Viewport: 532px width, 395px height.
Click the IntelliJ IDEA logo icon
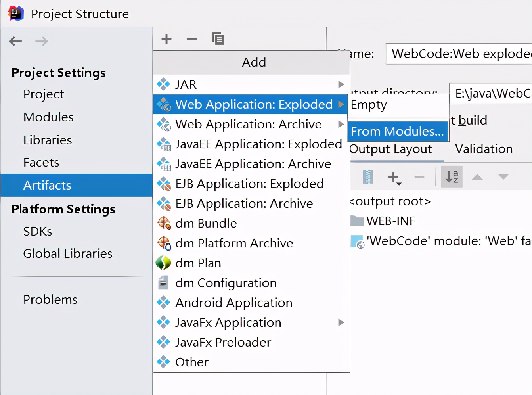(x=15, y=13)
